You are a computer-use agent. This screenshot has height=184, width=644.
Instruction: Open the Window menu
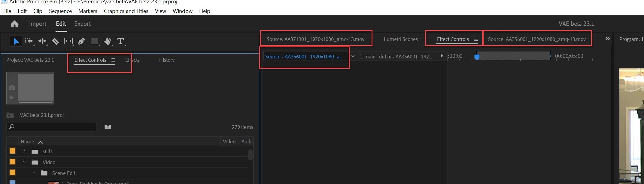point(183,11)
